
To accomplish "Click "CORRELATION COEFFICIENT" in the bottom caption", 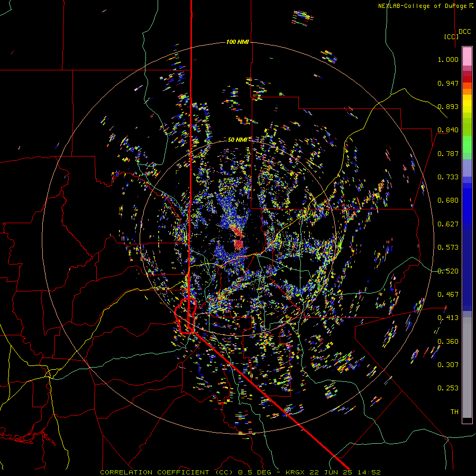I will (x=154, y=472).
